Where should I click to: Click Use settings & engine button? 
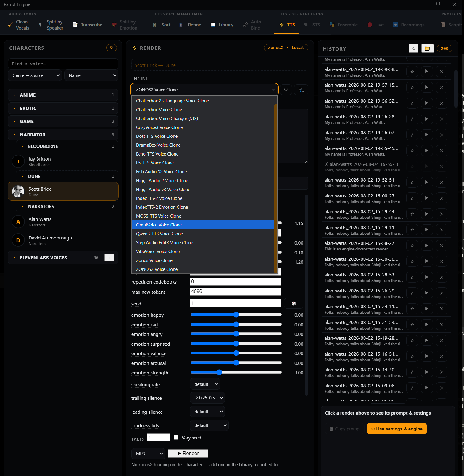[x=397, y=429]
